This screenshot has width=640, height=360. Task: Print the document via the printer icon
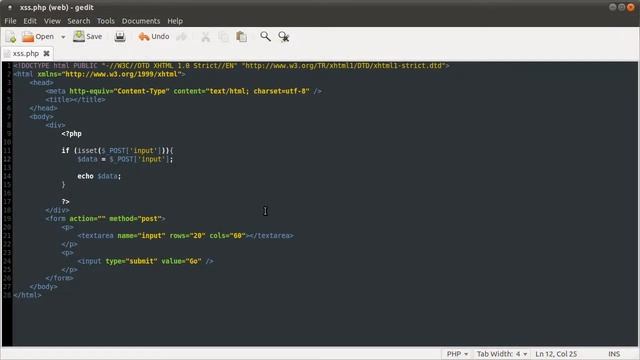click(120, 37)
